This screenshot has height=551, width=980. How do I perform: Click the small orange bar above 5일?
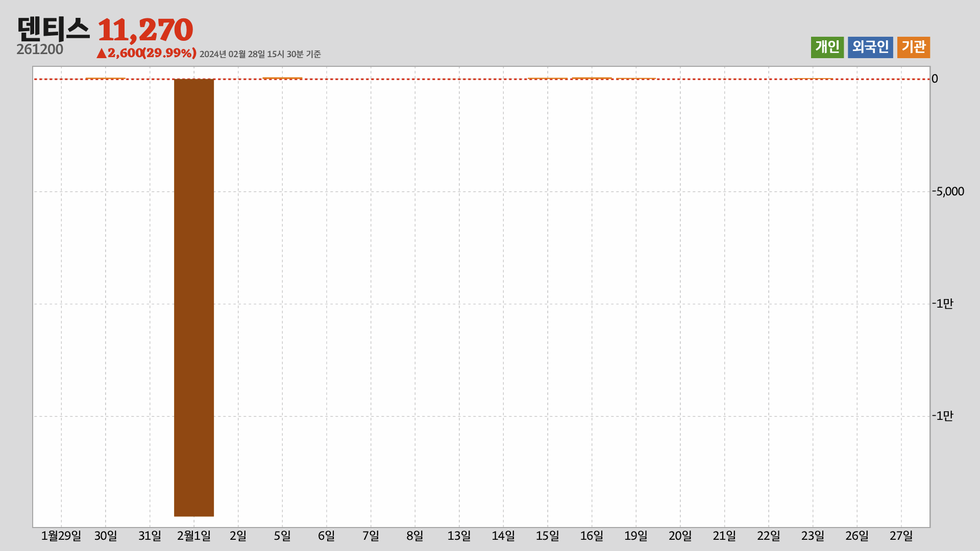(x=282, y=78)
